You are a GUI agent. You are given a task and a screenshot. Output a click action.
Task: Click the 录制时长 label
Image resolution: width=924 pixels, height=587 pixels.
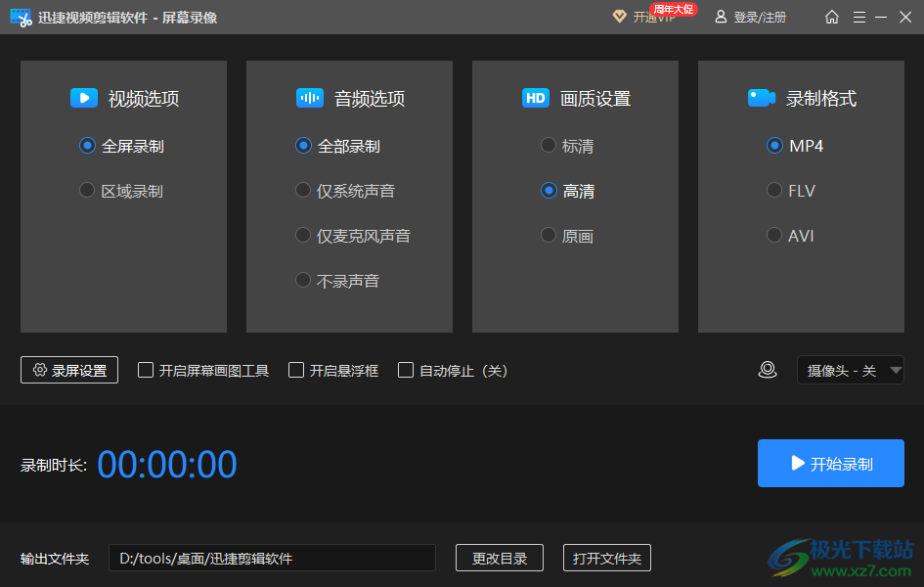click(x=54, y=466)
